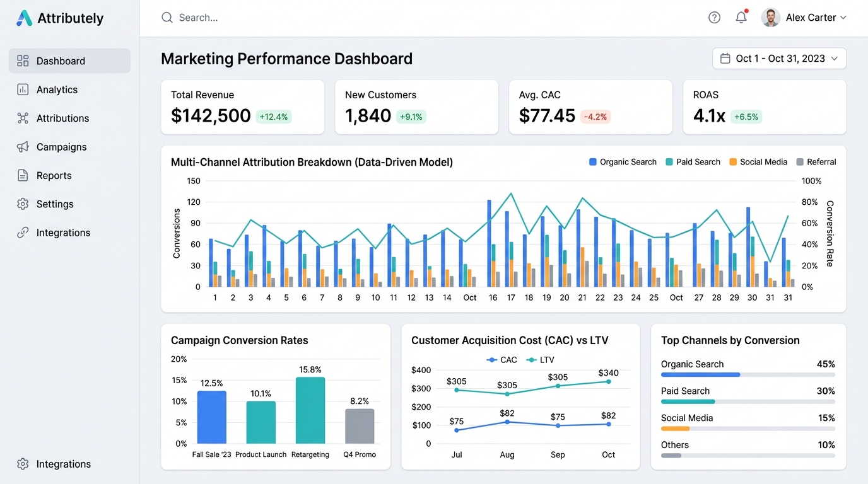Open the Alex Carter account chevron

coord(843,18)
